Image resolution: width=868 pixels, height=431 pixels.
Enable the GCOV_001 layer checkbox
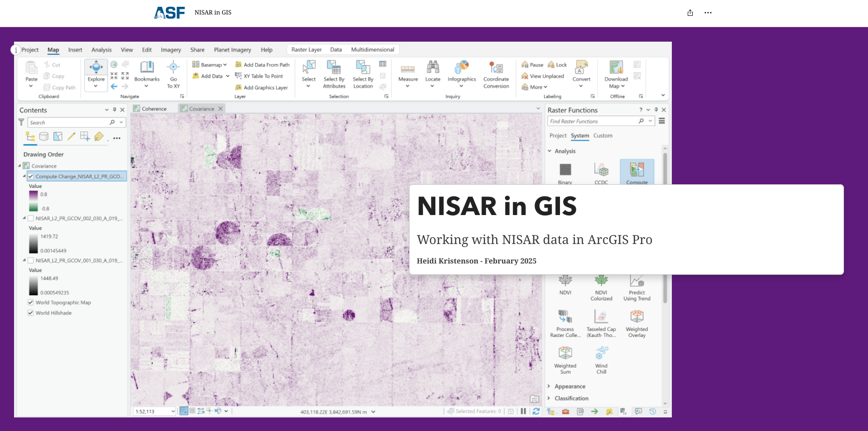[31, 260]
